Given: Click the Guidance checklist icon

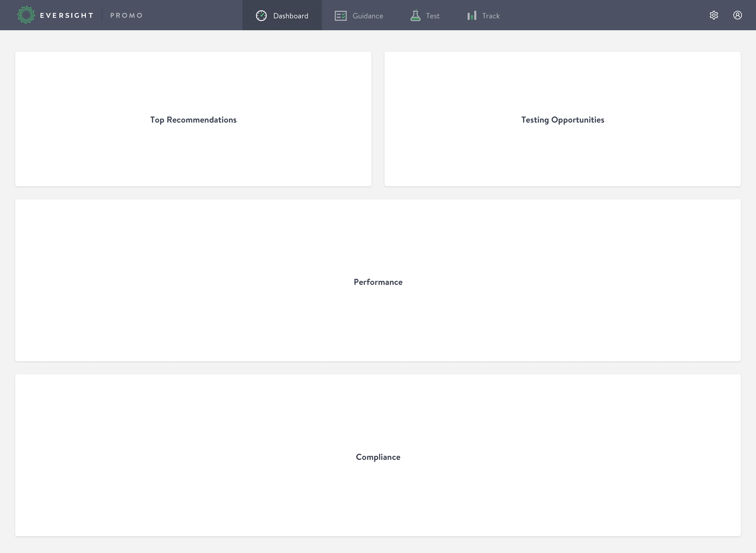Looking at the screenshot, I should coord(341,16).
